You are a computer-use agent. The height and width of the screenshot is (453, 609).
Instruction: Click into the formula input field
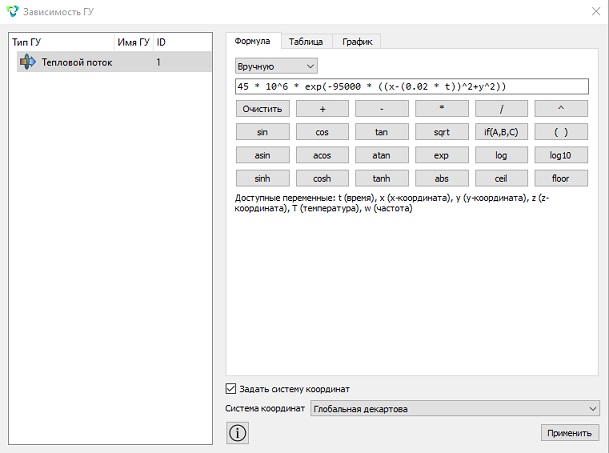click(412, 86)
